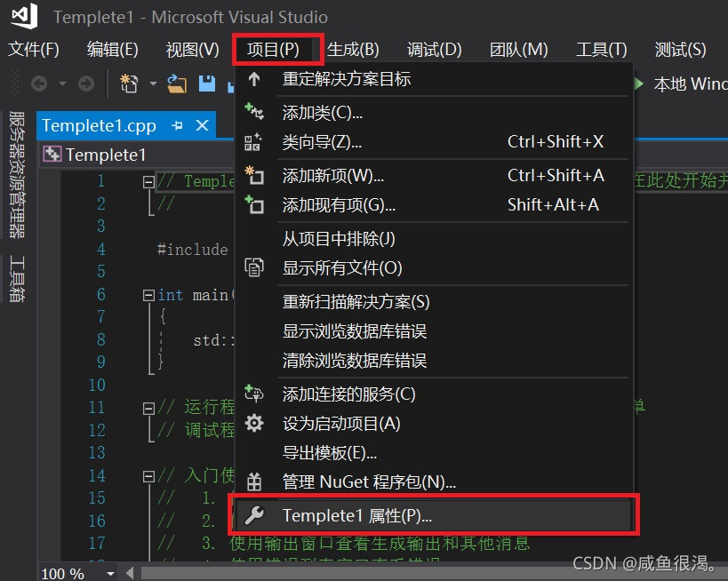Close the Templete1.cpp tab

coord(202,125)
